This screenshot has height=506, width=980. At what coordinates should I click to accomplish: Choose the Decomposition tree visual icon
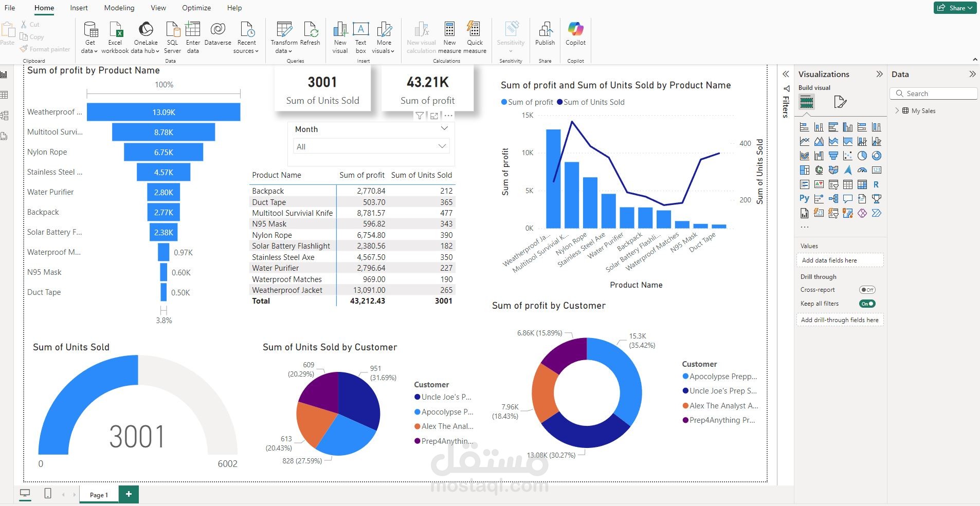point(833,199)
